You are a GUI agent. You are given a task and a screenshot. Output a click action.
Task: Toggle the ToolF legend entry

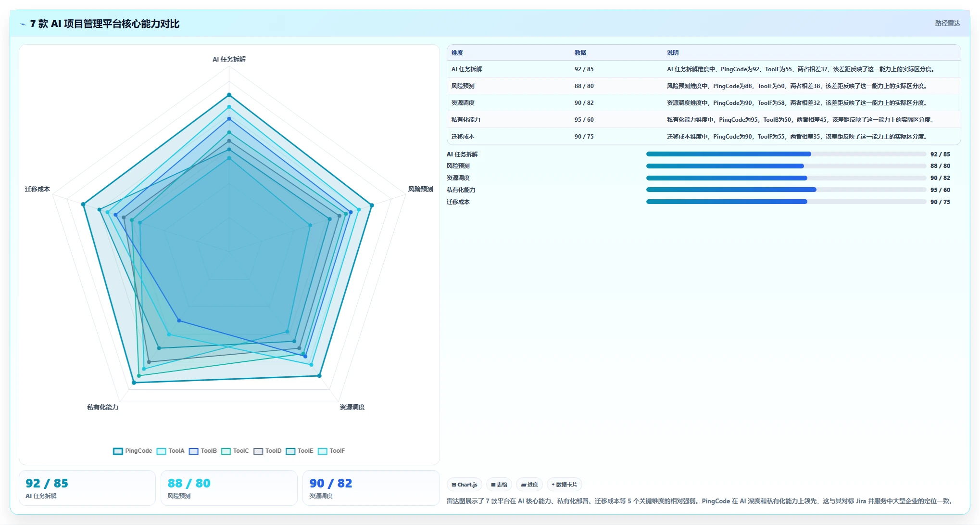tap(331, 451)
